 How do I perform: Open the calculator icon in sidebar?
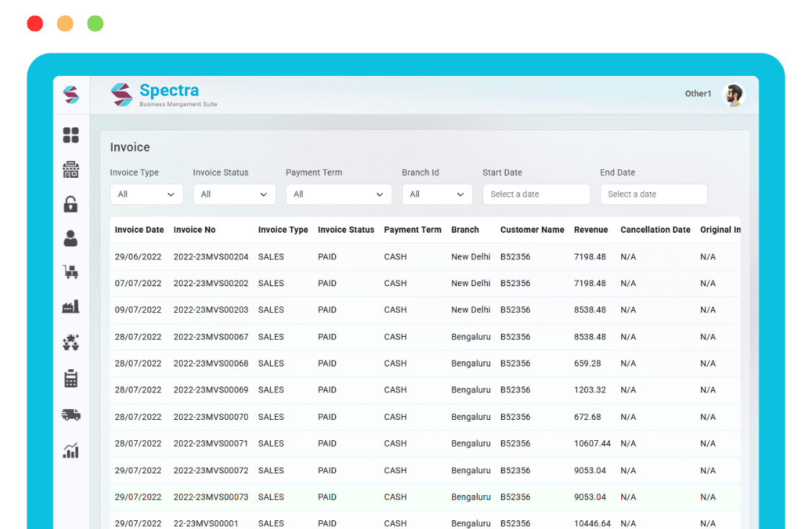[71, 379]
